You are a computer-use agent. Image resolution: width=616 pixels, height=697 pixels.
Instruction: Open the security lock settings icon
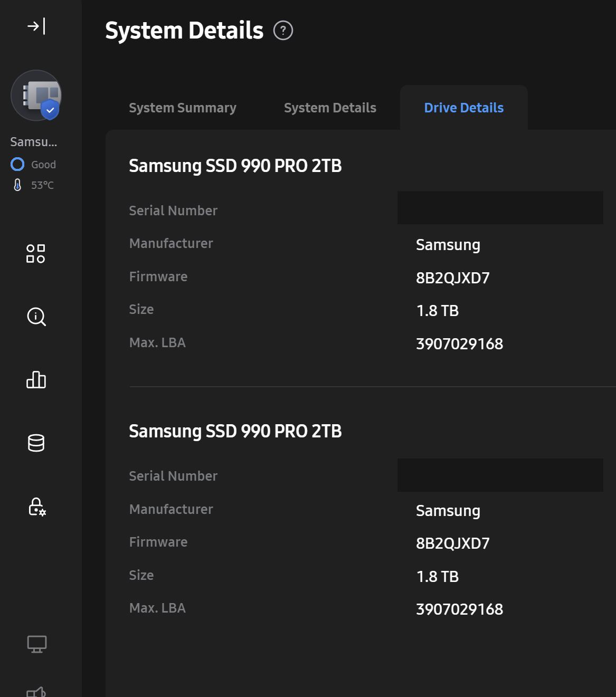(x=37, y=507)
